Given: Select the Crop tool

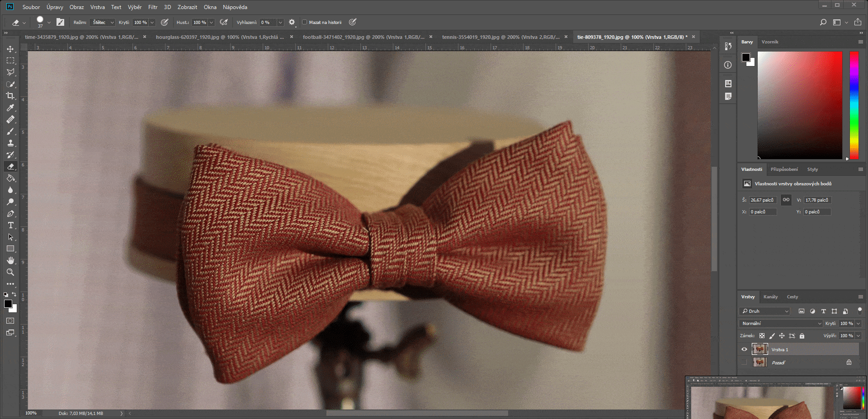Looking at the screenshot, I should click(10, 96).
